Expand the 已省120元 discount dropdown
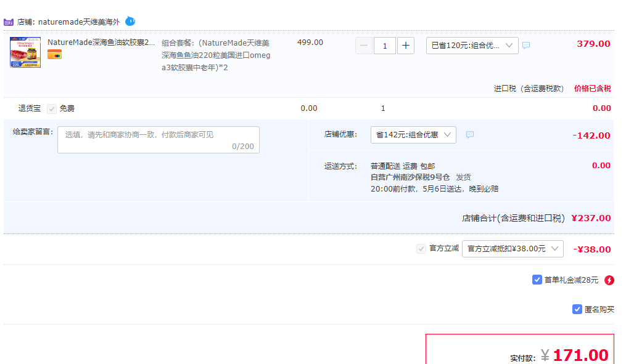 (x=472, y=46)
